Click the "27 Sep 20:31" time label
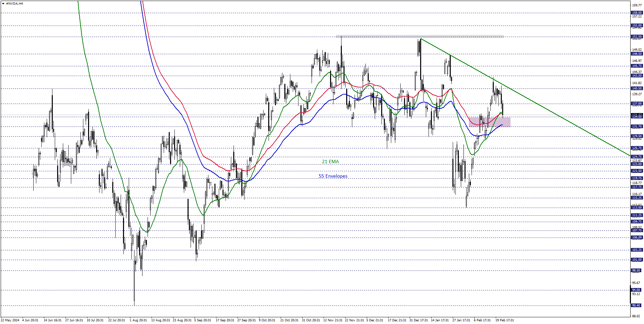 coord(246,320)
